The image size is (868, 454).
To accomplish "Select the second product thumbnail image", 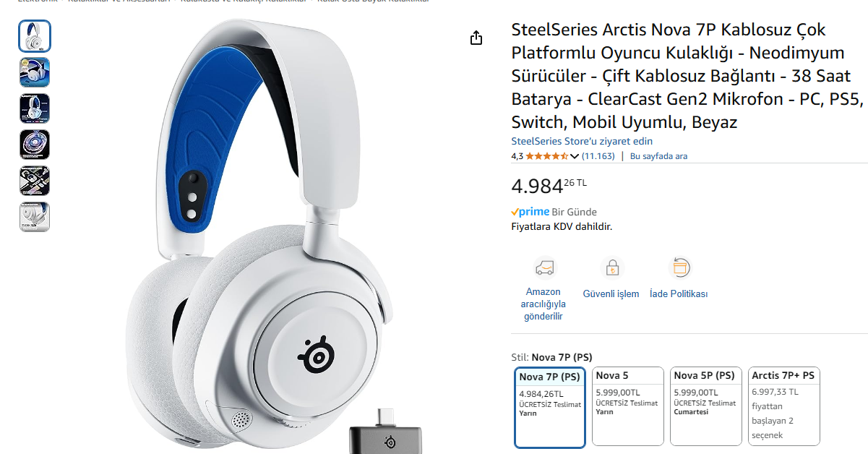I will (x=35, y=72).
